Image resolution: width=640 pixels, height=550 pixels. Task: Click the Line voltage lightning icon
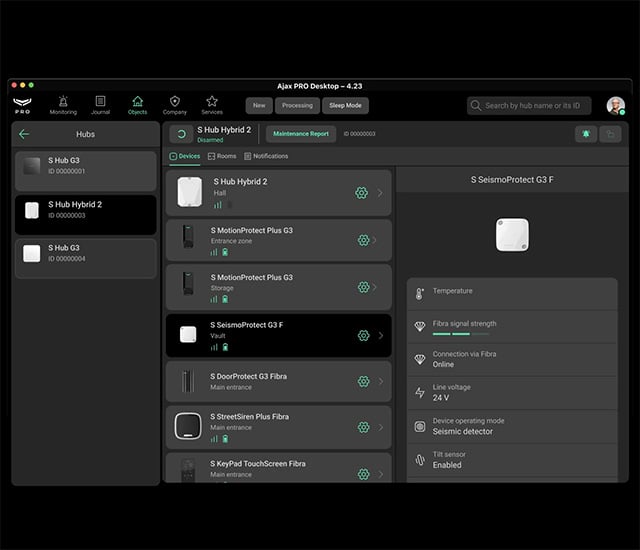[420, 392]
